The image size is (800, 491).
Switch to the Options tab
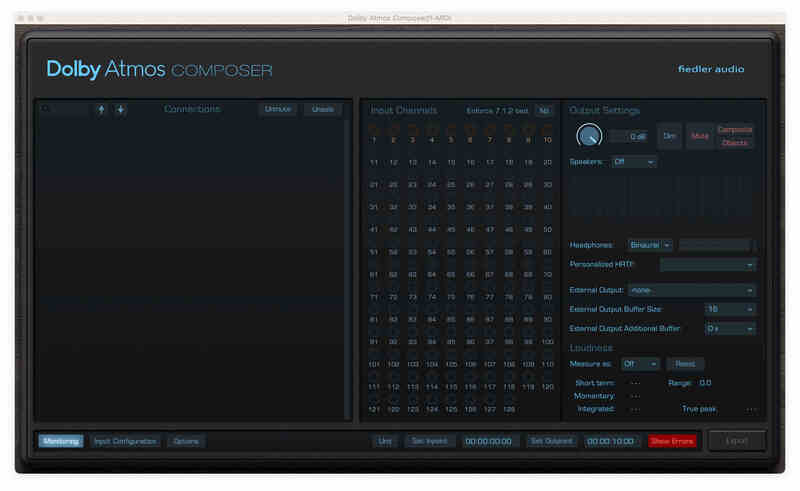186,441
